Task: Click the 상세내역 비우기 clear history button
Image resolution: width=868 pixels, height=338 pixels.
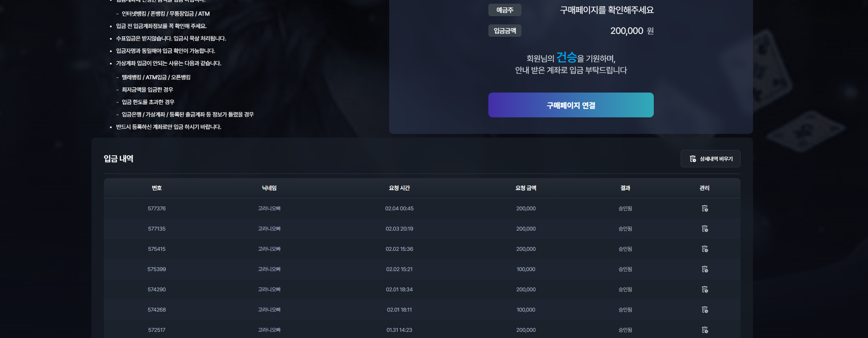Action: (710, 159)
